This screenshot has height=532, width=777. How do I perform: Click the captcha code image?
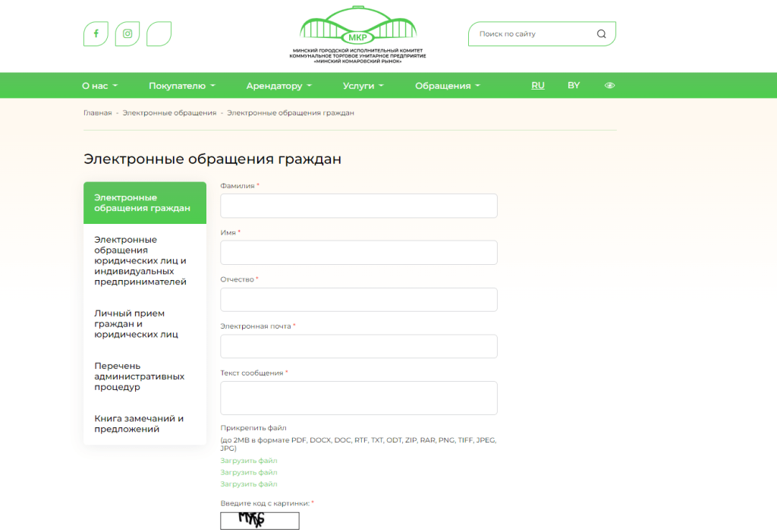pyautogui.click(x=260, y=520)
